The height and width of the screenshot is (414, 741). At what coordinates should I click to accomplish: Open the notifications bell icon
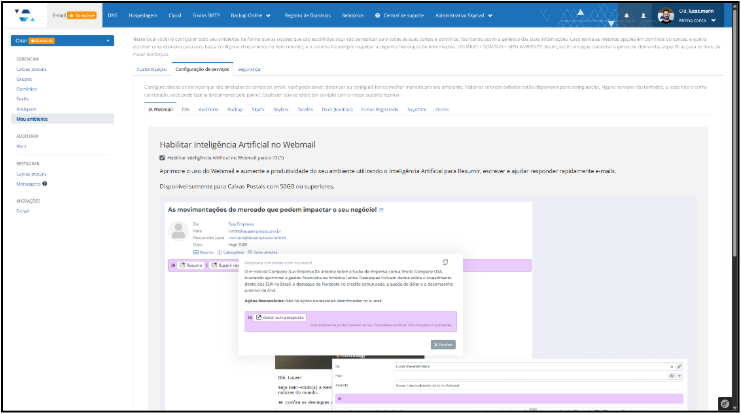pyautogui.click(x=626, y=16)
